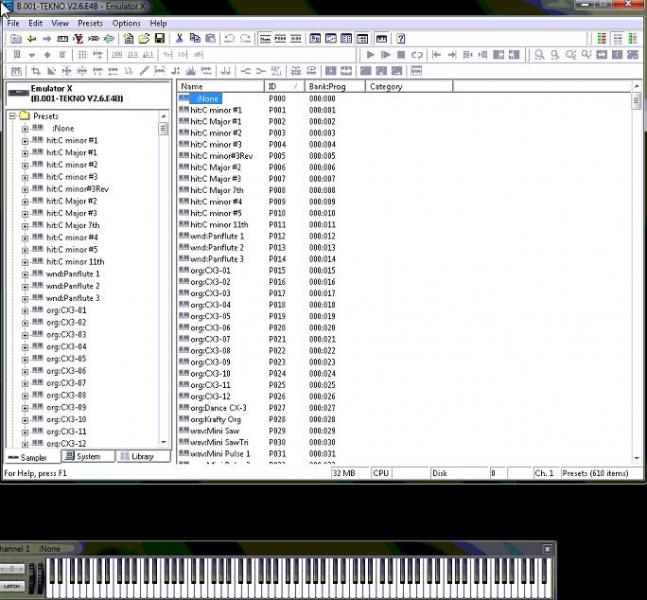This screenshot has width=647, height=600.
Task: Switch to the Library tab
Action: click(x=142, y=456)
